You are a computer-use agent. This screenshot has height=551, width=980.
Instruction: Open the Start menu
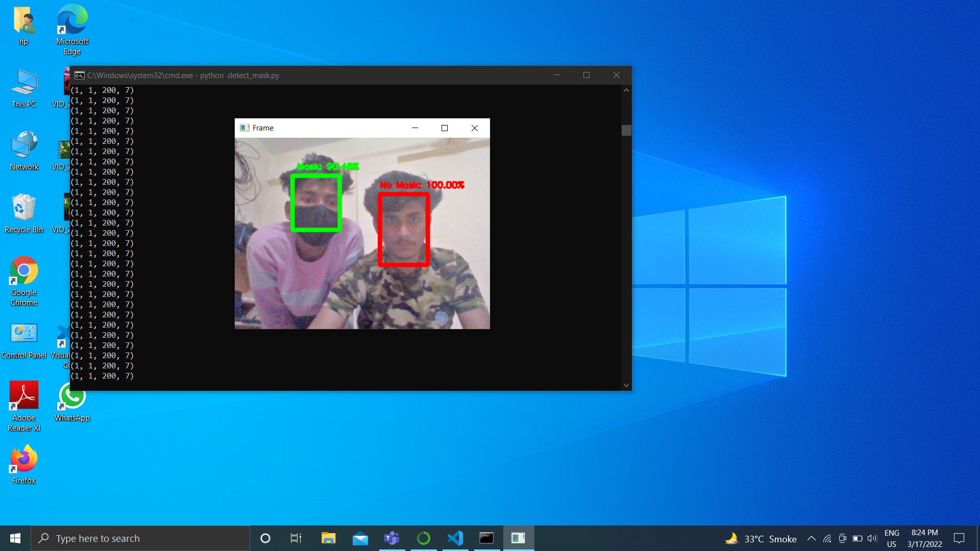[15, 538]
